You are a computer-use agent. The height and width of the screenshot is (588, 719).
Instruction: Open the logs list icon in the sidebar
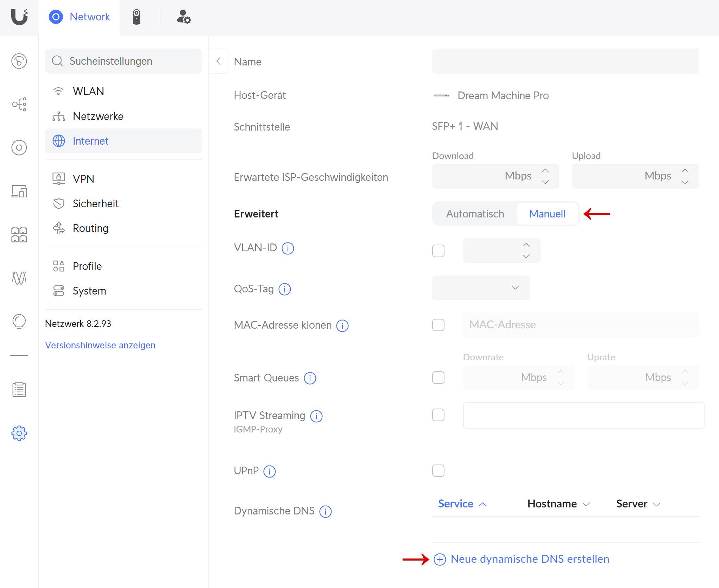[x=19, y=390]
